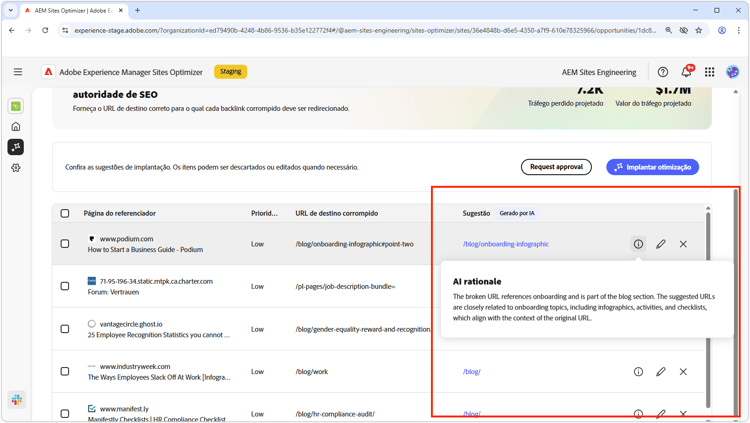Screen dimensions: 750x423
Task: View site information icon in the address bar
Action: pyautogui.click(x=66, y=30)
